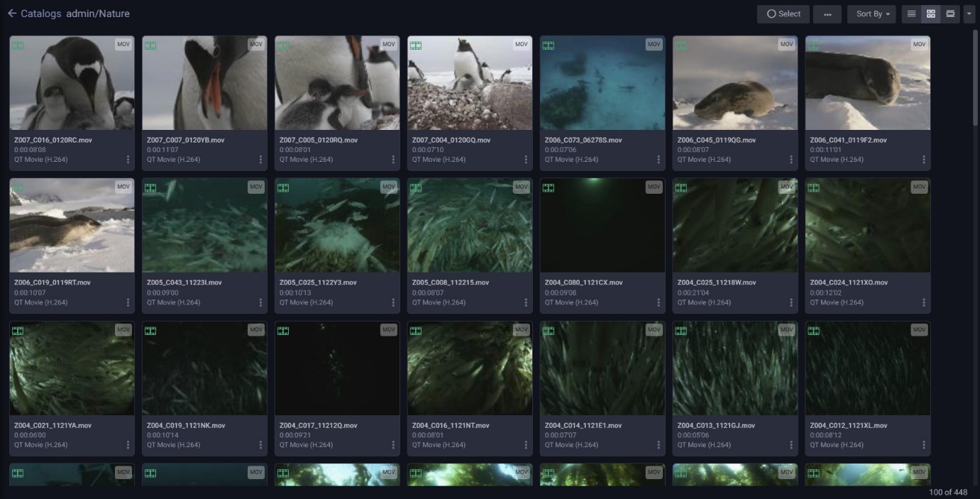Click the admin/Nature catalog title
The height and width of the screenshot is (499, 980).
(98, 13)
